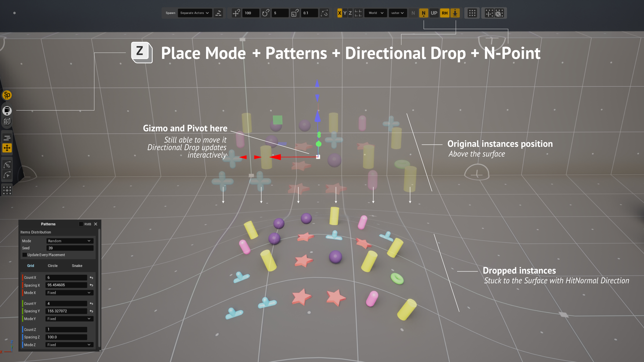This screenshot has height=362, width=644.
Task: Click the curve snap icon in toolbar
Action: (324, 13)
